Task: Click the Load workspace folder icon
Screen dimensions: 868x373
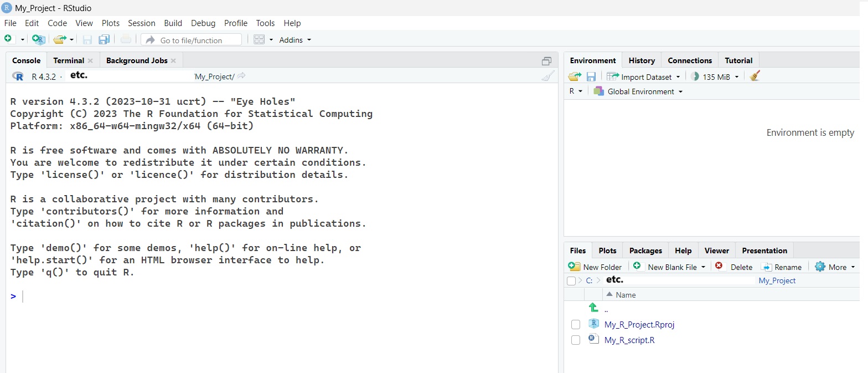Action: 575,76
